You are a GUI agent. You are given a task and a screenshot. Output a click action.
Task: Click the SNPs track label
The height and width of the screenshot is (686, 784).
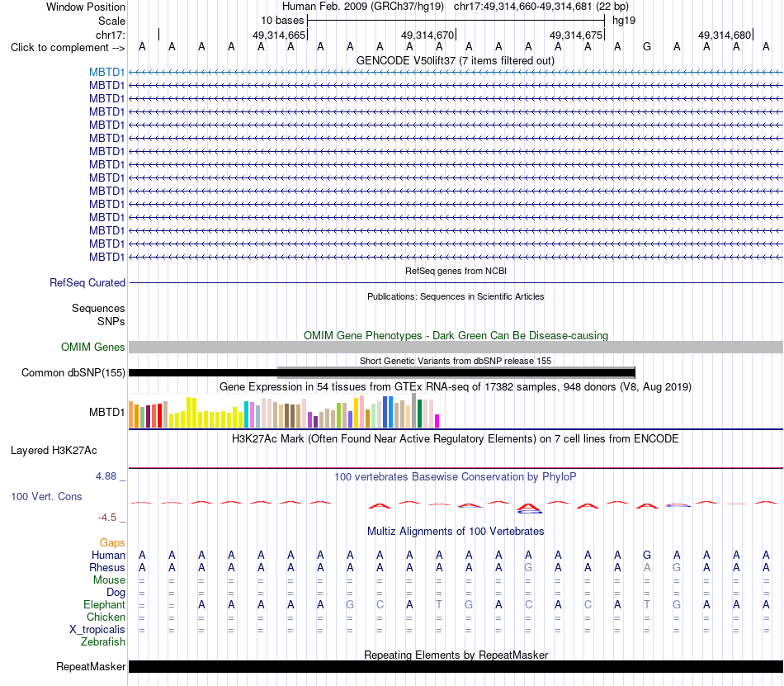pos(111,321)
